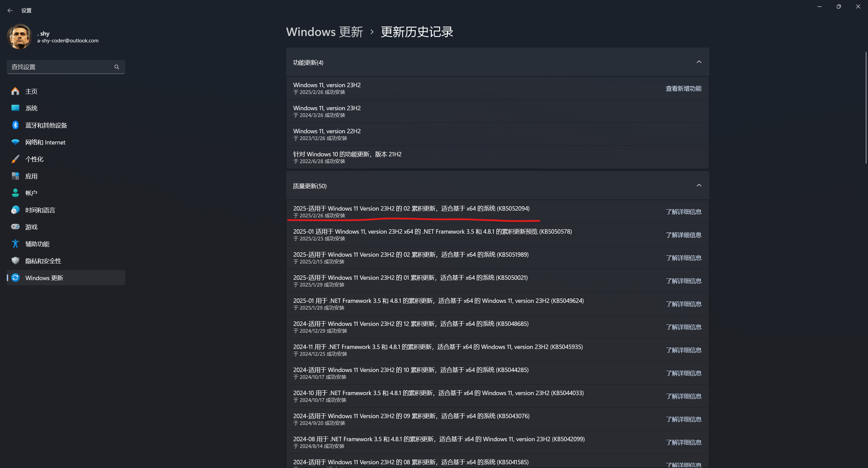Click 查看新增功能 link

pos(683,89)
